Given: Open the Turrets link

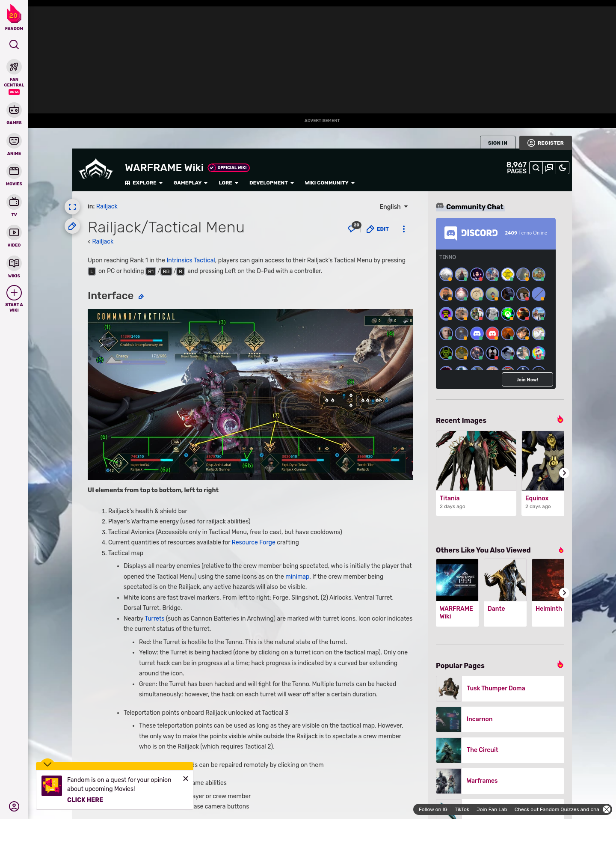Looking at the screenshot, I should pos(154,618).
